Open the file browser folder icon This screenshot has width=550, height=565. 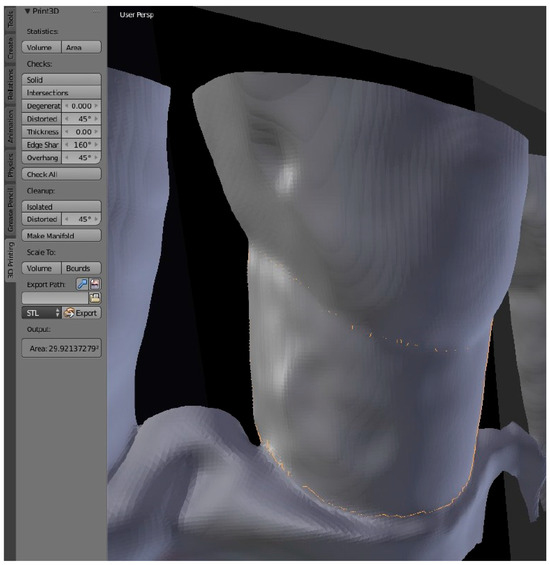point(95,298)
